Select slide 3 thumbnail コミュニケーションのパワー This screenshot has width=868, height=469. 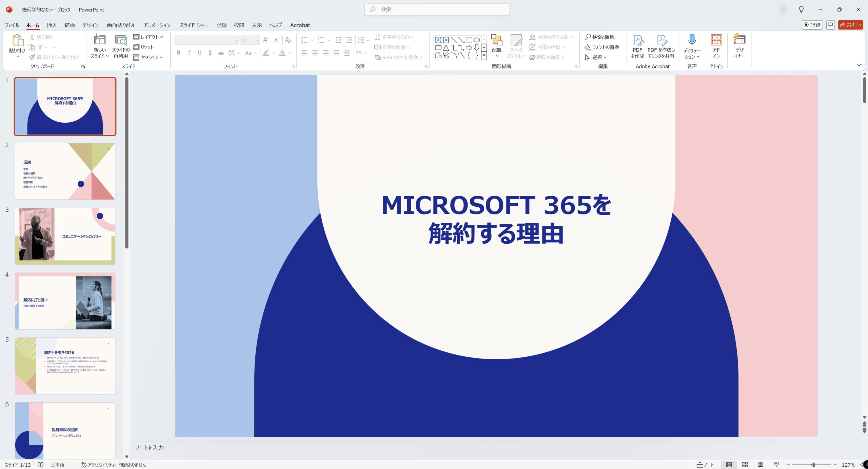pyautogui.click(x=65, y=236)
